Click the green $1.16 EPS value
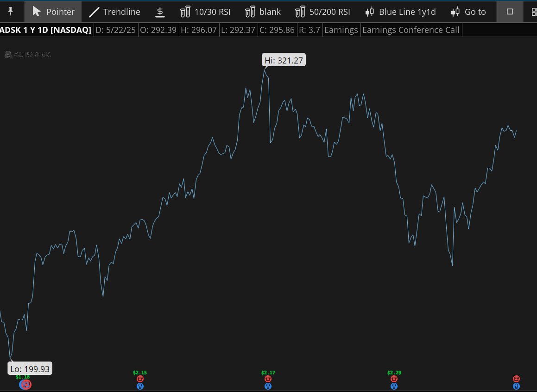The height and width of the screenshot is (392, 537). pyautogui.click(x=23, y=377)
